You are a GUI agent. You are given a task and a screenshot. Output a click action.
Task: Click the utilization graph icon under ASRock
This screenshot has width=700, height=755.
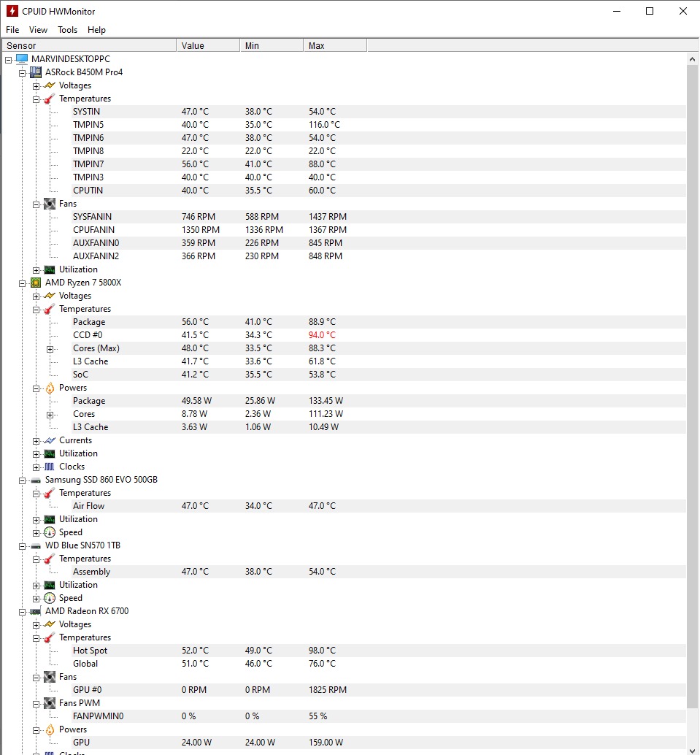point(50,269)
